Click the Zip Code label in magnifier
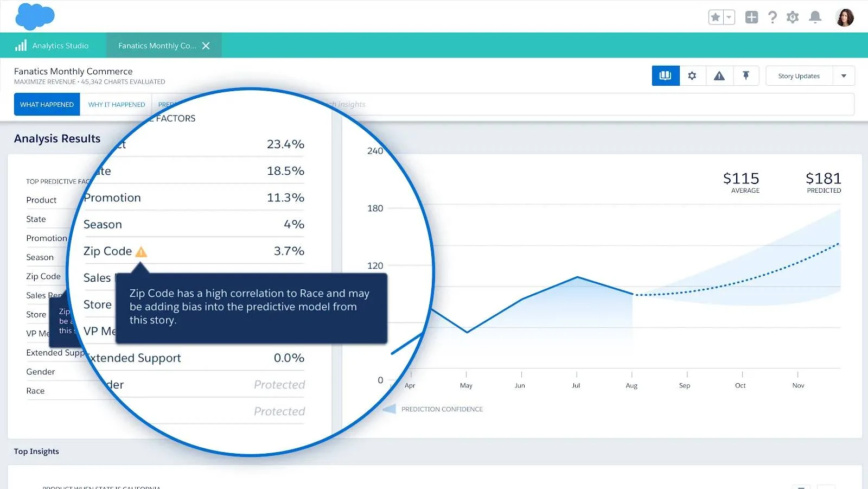Screen dimensions: 868x489 click(x=107, y=251)
